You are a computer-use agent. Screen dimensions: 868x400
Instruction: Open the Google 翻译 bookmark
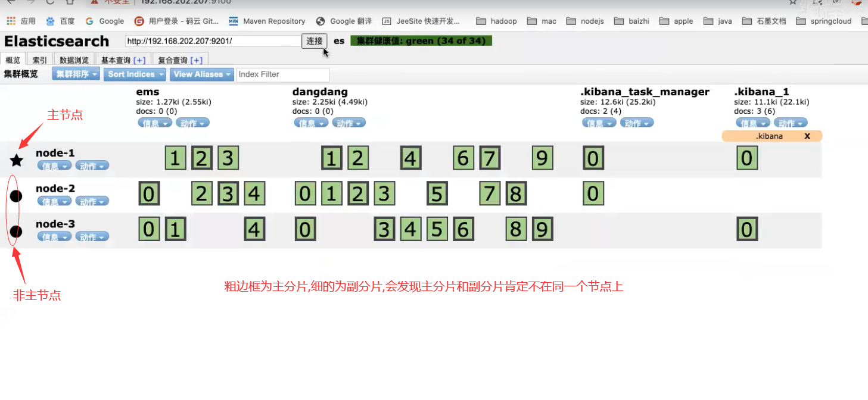pos(344,21)
